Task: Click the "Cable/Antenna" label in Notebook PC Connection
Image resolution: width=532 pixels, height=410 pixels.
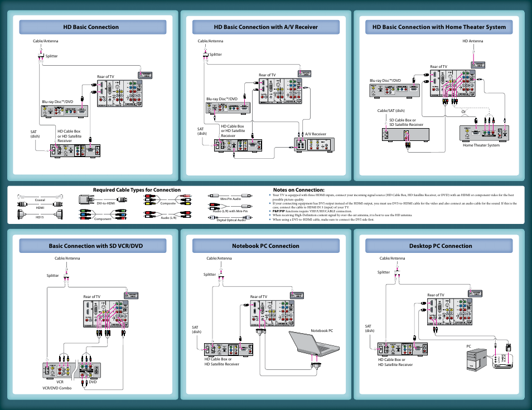Action: click(x=219, y=258)
